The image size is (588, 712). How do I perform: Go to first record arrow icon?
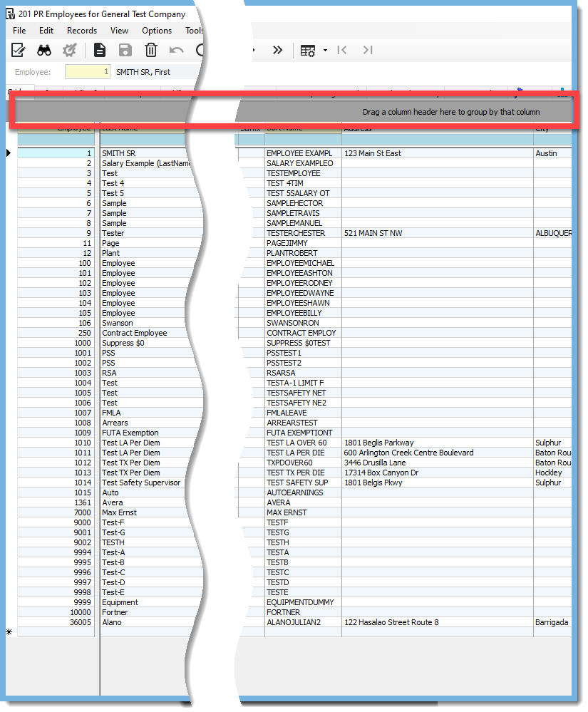click(342, 50)
